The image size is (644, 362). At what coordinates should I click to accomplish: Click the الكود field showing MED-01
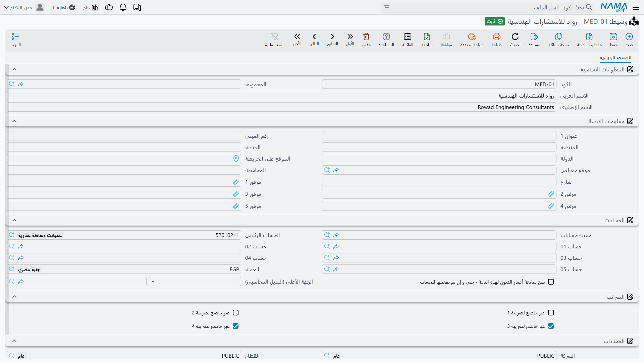click(x=439, y=84)
